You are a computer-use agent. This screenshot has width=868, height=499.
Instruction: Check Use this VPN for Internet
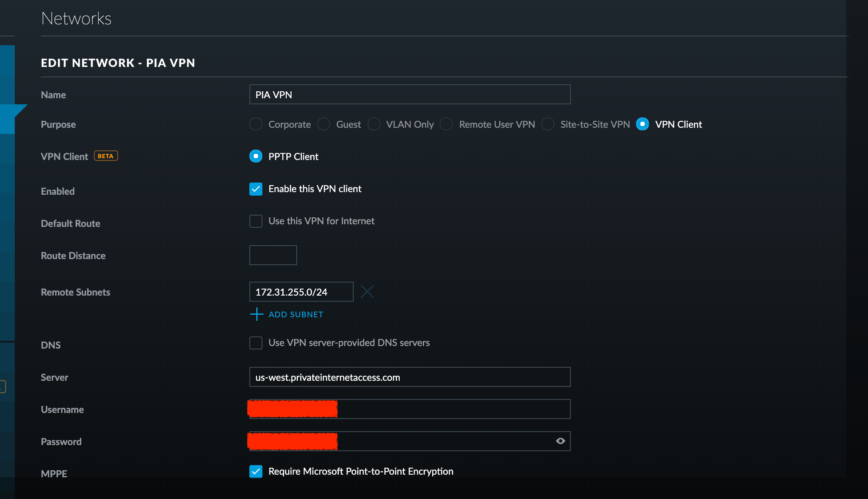(x=256, y=221)
